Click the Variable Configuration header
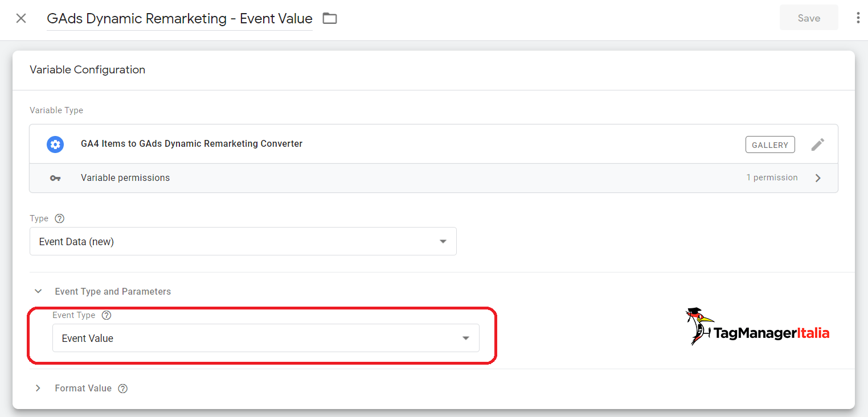 87,69
